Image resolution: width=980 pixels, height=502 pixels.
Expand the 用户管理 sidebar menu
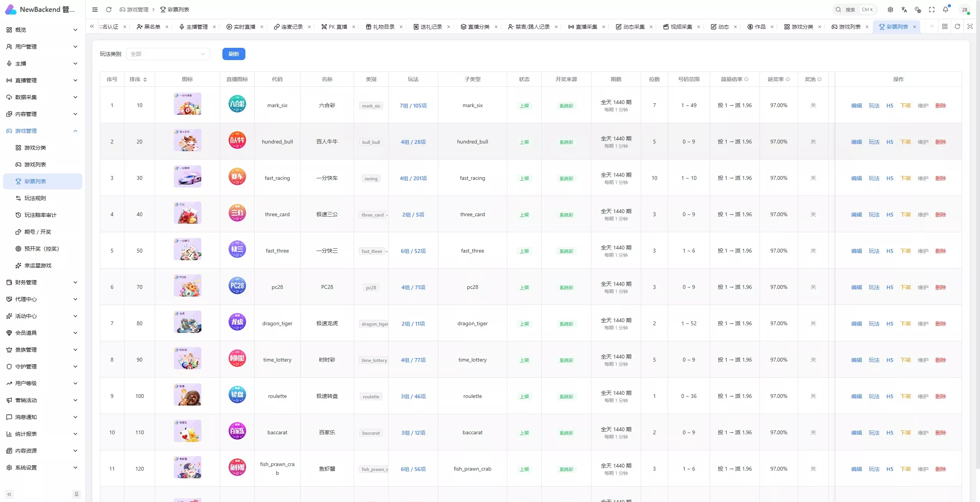42,47
